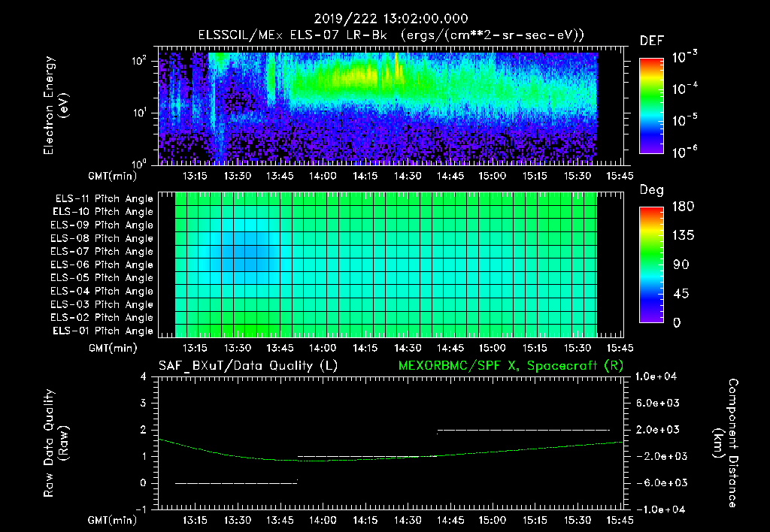Click GMT(min) label under the electron energy spectrogram

point(113,176)
